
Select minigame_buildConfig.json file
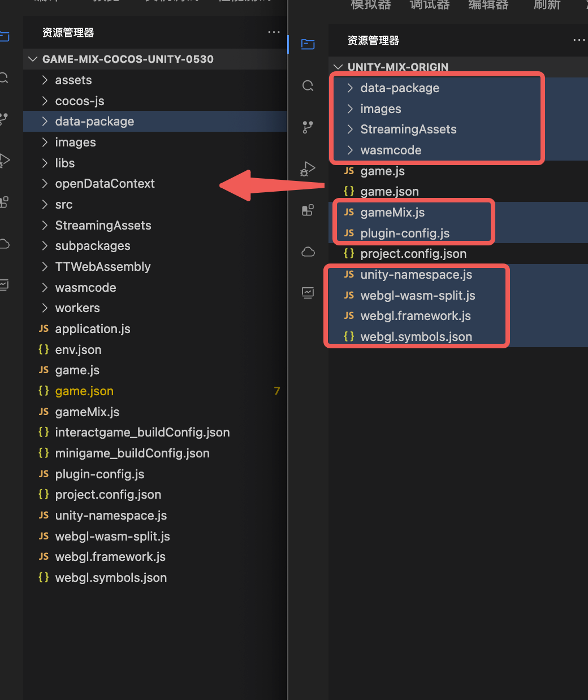click(x=132, y=453)
